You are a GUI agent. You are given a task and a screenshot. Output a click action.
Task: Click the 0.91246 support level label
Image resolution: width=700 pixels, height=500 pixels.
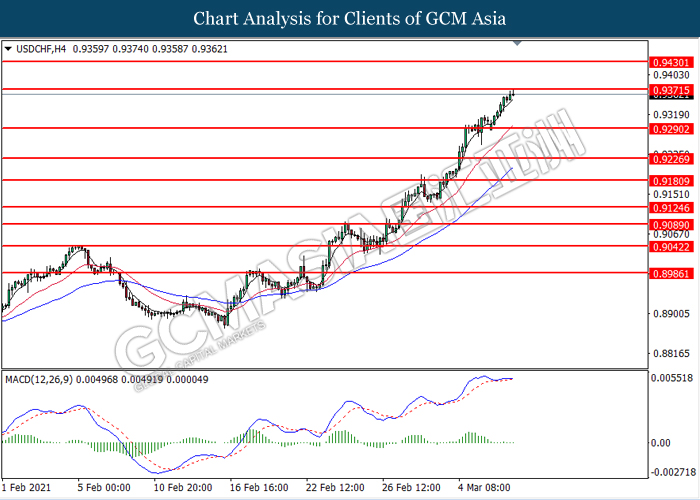(x=669, y=207)
